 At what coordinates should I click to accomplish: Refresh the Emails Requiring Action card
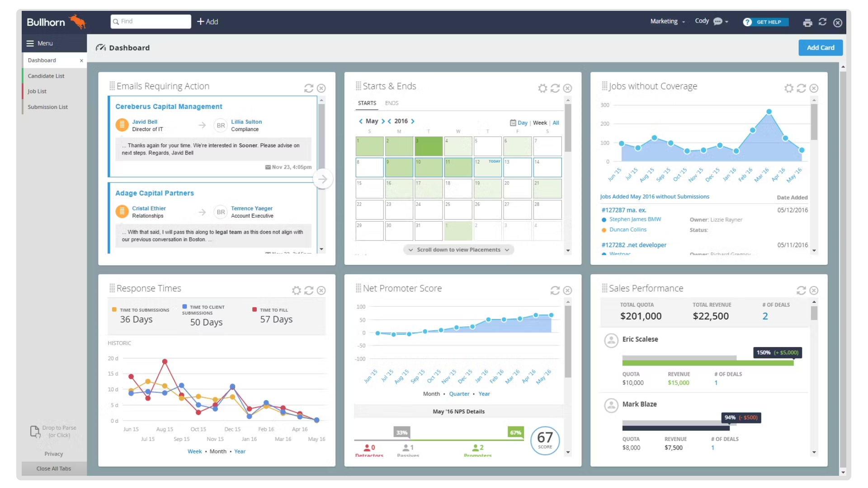point(309,89)
